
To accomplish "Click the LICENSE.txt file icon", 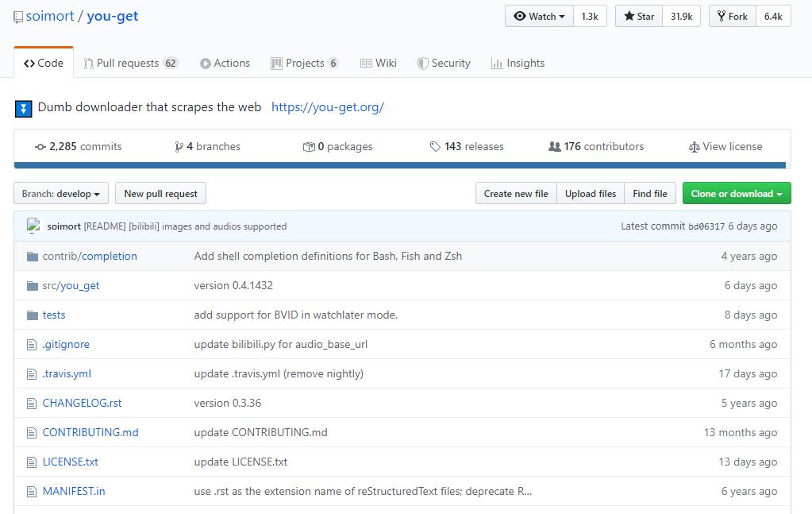I will click(33, 462).
